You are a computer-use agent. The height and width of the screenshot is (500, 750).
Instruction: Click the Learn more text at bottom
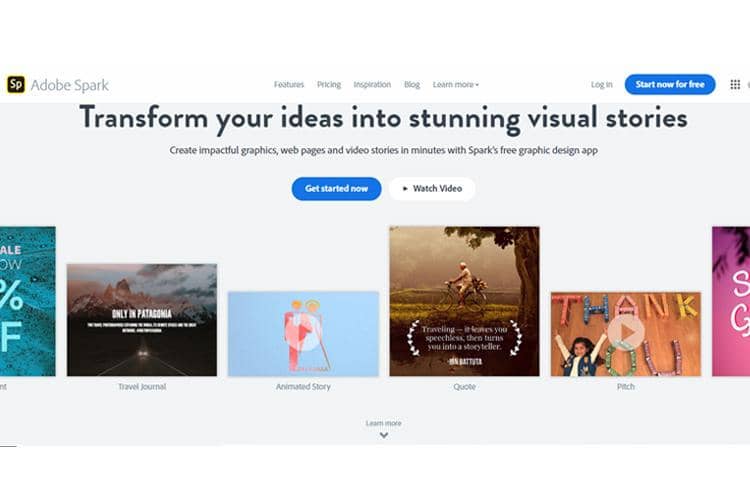pos(383,423)
